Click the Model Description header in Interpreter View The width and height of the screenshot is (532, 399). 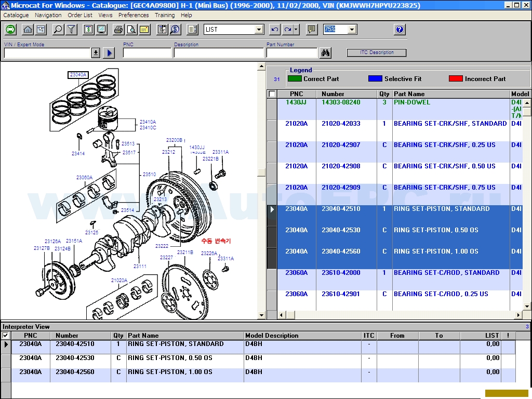point(303,336)
